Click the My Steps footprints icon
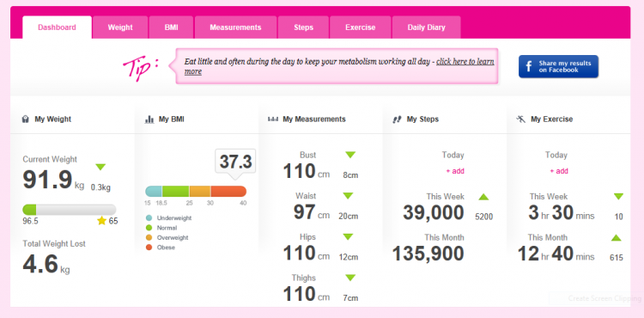644x318 pixels. tap(397, 119)
